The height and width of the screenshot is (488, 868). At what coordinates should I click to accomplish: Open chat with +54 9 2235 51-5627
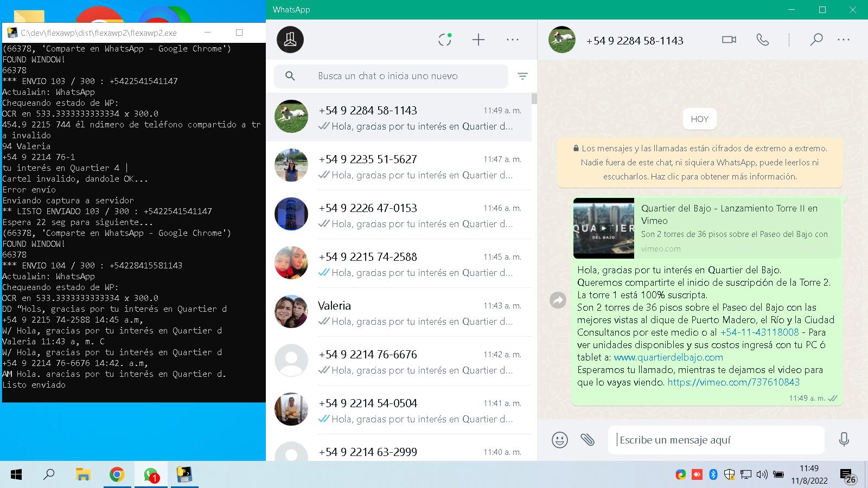click(399, 166)
